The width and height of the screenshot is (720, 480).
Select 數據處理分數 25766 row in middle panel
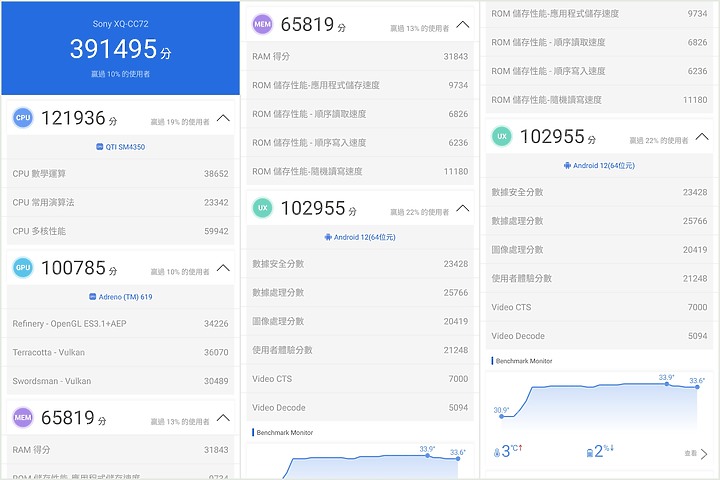(x=360, y=293)
